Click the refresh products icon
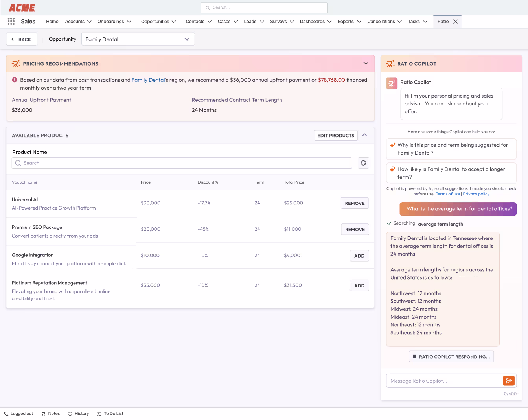The height and width of the screenshot is (420, 528). [x=363, y=163]
